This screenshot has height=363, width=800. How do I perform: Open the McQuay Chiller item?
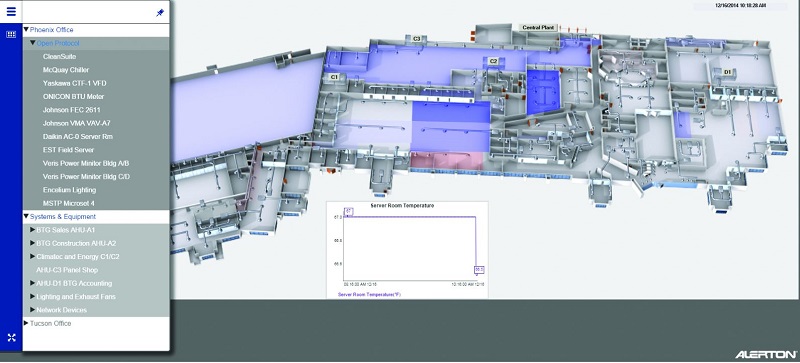(x=66, y=70)
